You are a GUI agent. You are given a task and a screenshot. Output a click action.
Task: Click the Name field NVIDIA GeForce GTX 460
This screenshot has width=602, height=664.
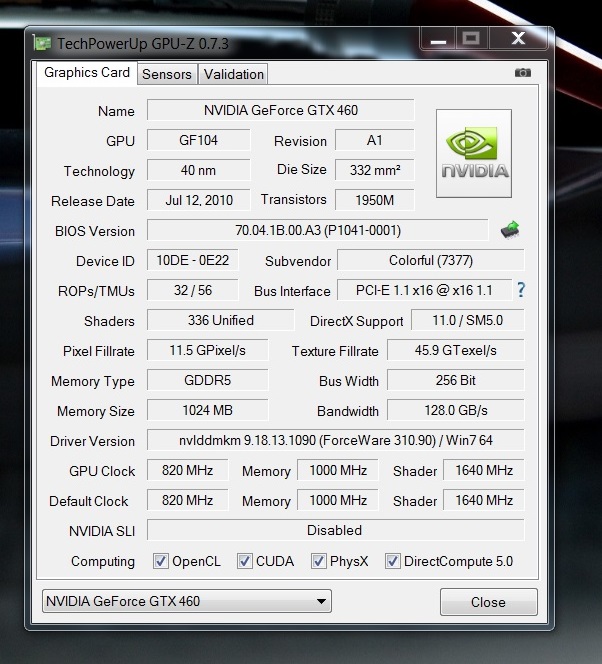[x=281, y=110]
